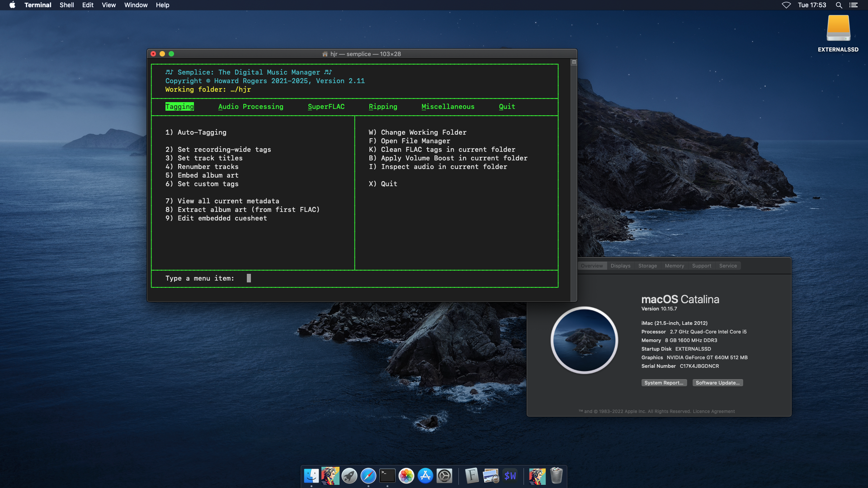
Task: Click the Software Update button
Action: [x=717, y=383]
